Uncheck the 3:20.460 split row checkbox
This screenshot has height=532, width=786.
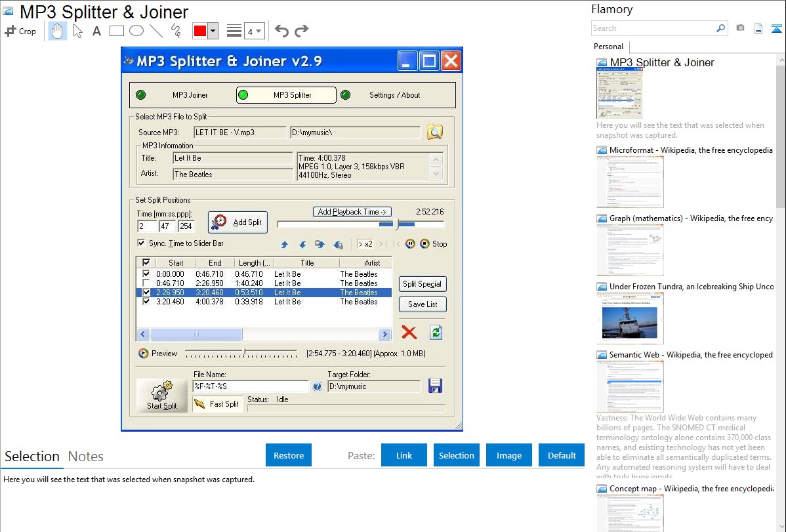146,302
